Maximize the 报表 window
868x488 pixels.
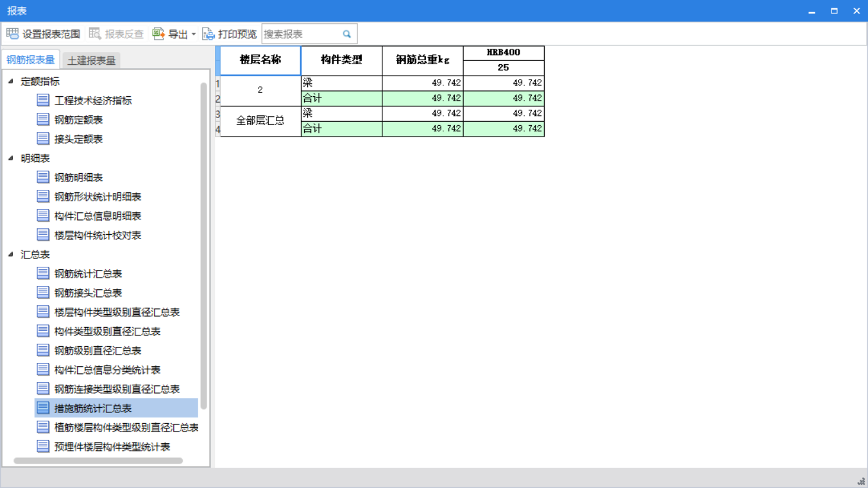point(834,11)
